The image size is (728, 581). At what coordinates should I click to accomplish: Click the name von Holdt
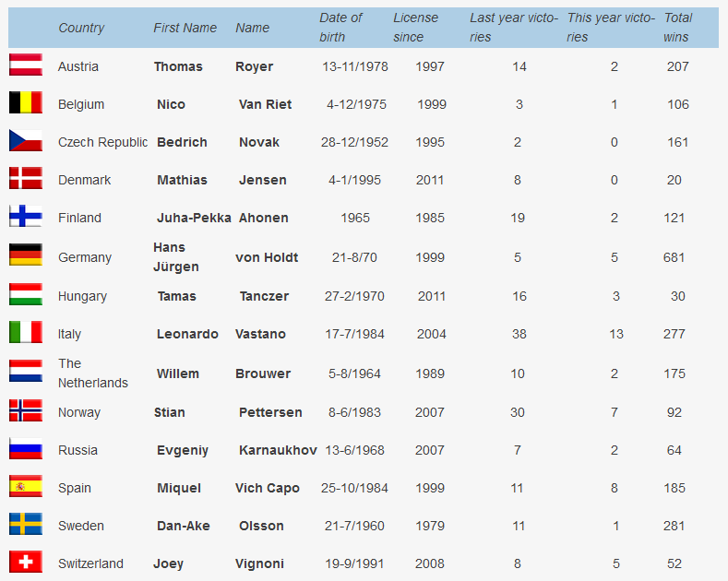point(267,257)
